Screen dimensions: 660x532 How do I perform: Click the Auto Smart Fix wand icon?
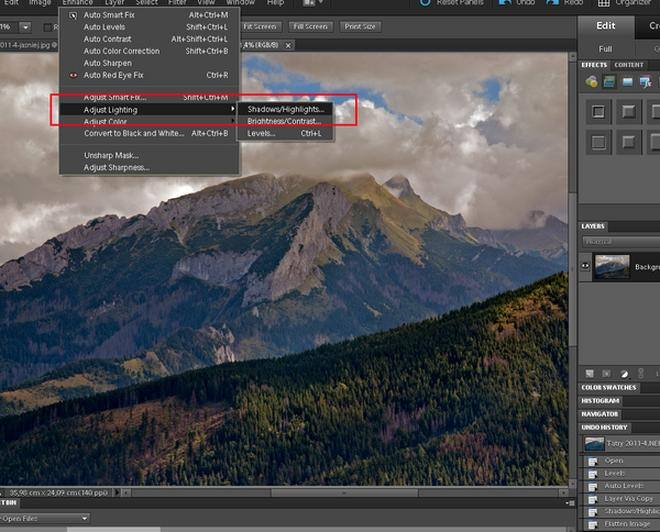tap(73, 16)
